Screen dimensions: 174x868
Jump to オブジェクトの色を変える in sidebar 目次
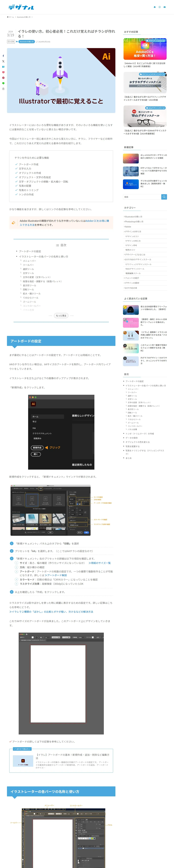[x=137, y=442]
